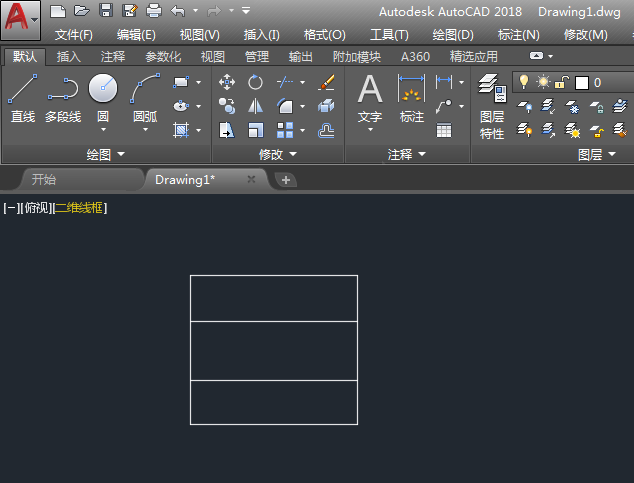This screenshot has width=634, height=483.
Task: Click the Open file folder icon
Action: tap(81, 11)
